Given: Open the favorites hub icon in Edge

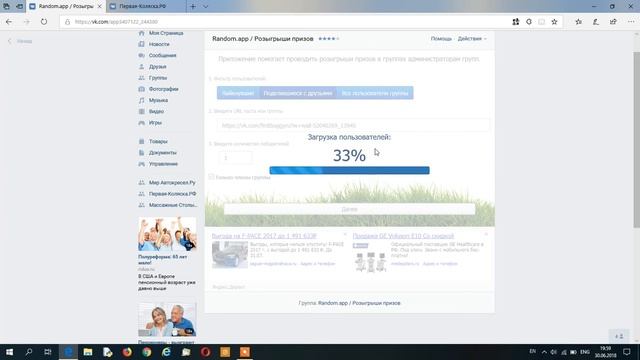Looking at the screenshot, I should [x=578, y=22].
